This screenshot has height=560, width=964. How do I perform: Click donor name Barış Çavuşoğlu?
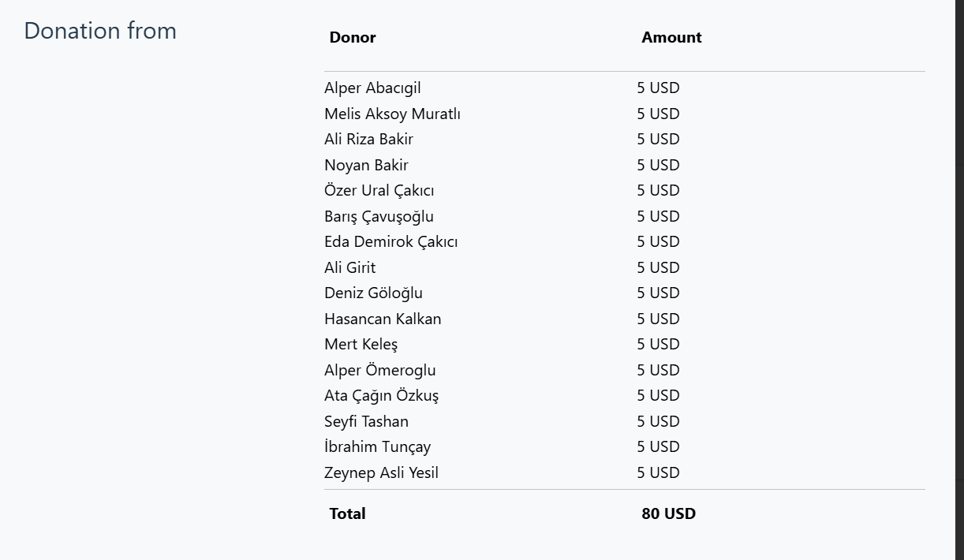tap(379, 216)
